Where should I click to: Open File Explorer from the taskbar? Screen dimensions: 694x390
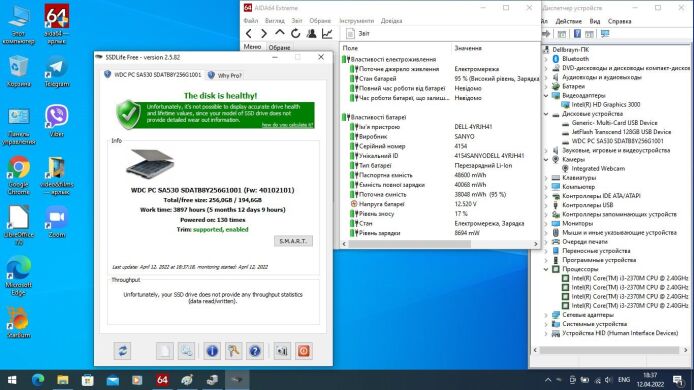coord(63,380)
